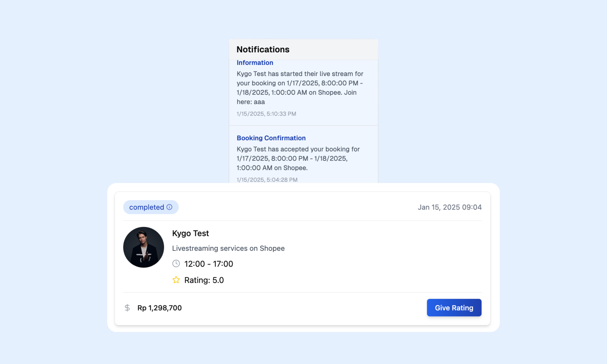Click the Rating: 5.0 text
607x364 pixels.
pos(204,280)
